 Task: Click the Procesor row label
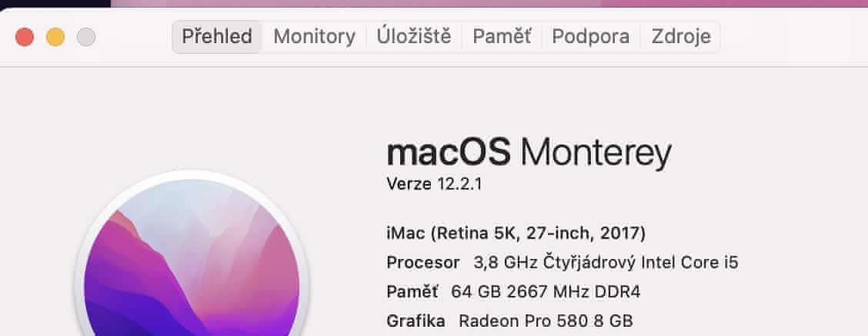tap(422, 262)
